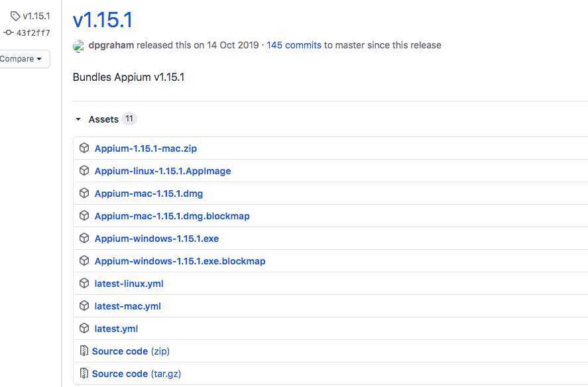Click the package icon for Appium-linux-1.15.1.AppImage

pos(84,170)
